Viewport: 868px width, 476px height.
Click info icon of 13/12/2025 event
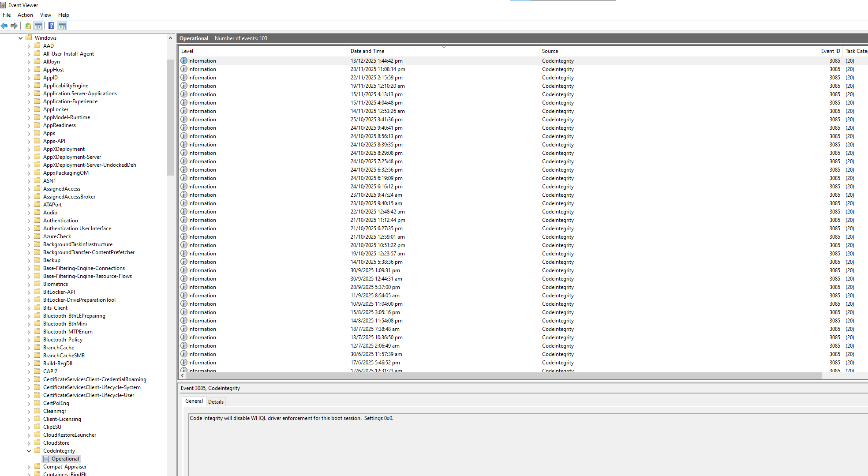184,61
